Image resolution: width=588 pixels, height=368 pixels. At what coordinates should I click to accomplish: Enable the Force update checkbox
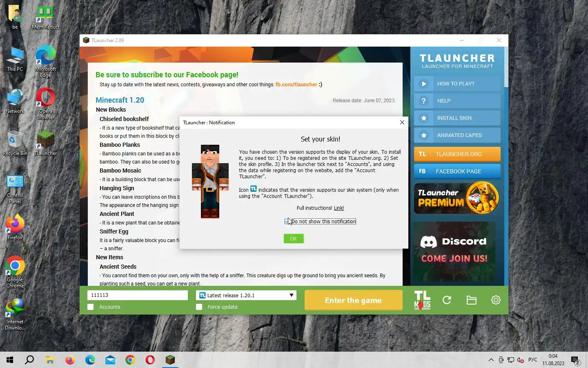199,307
